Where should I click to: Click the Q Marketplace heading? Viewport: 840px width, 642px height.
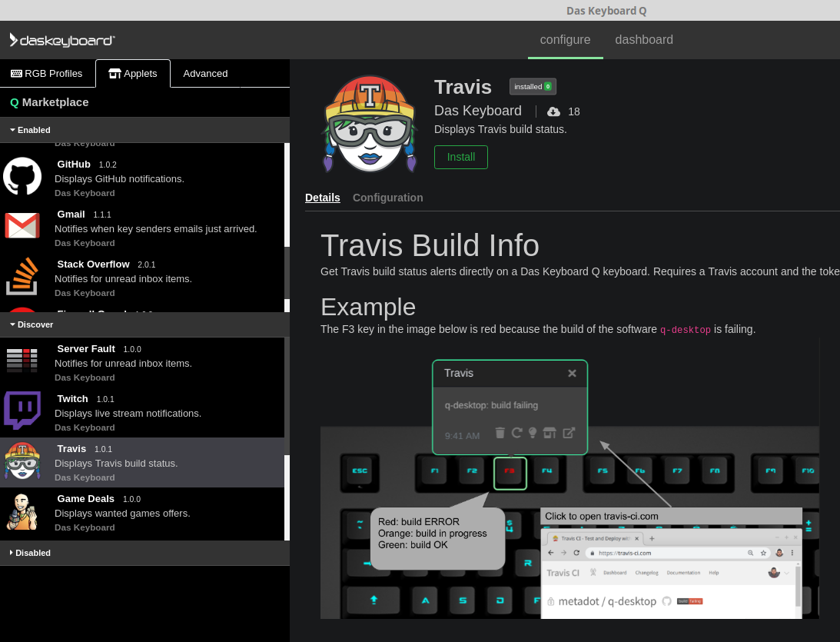point(49,102)
